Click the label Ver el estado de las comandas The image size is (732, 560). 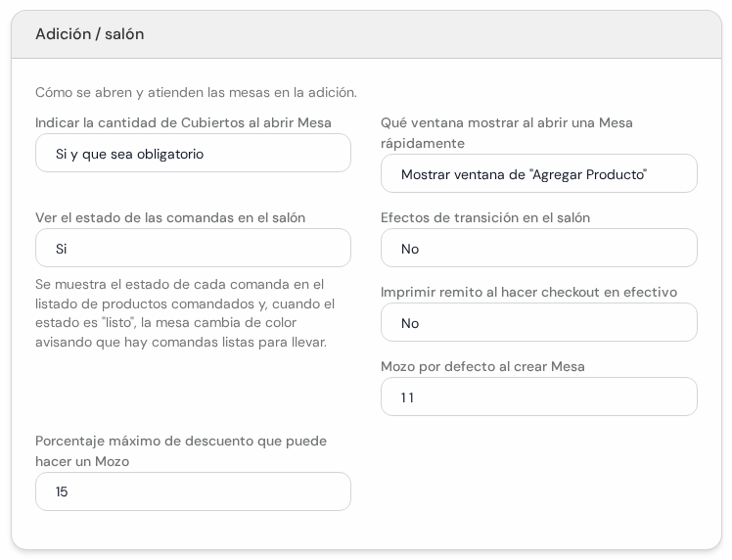click(x=170, y=217)
